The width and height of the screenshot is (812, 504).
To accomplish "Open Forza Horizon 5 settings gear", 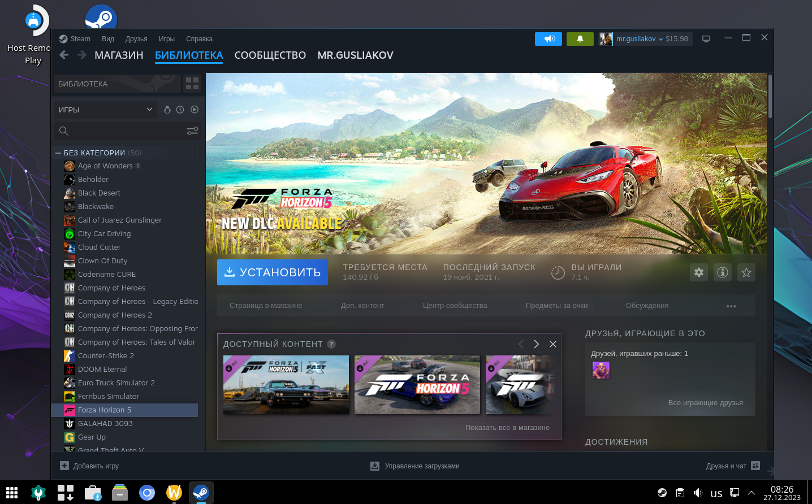I will coord(699,272).
